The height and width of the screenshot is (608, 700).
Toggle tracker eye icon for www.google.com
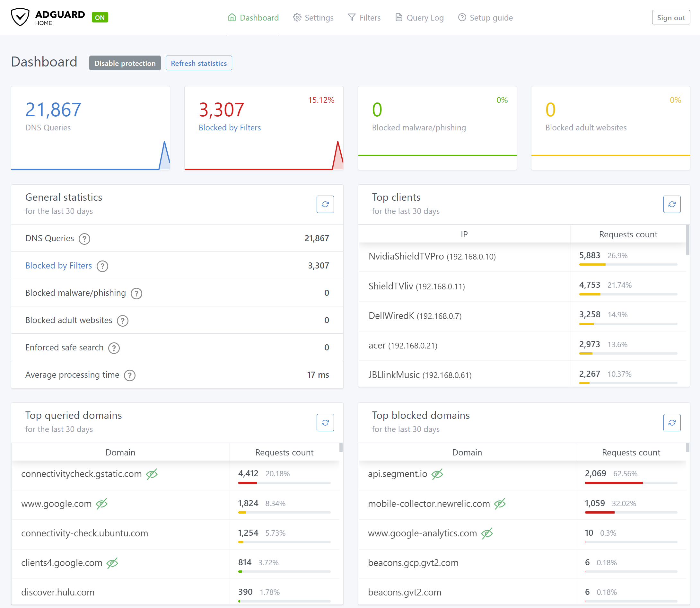(102, 504)
